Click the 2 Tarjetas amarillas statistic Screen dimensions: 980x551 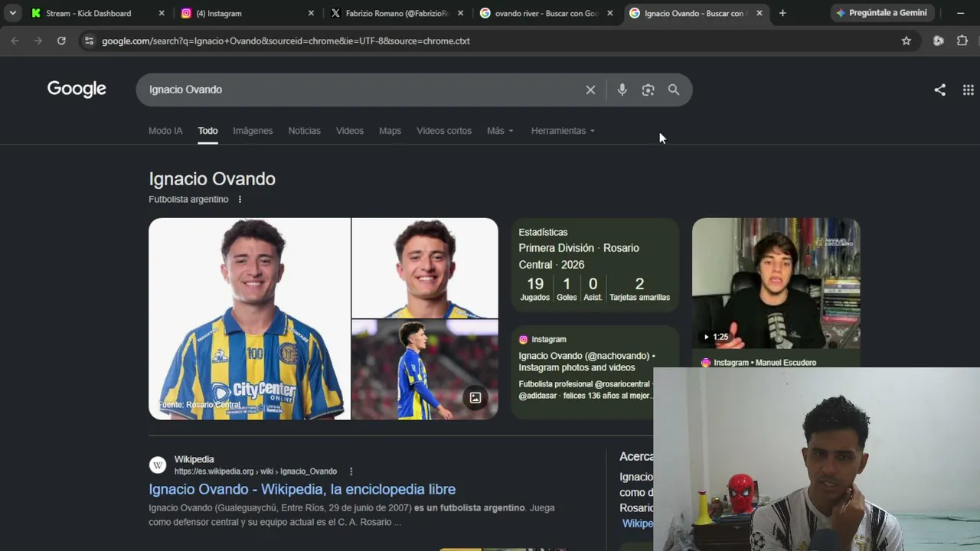(639, 289)
